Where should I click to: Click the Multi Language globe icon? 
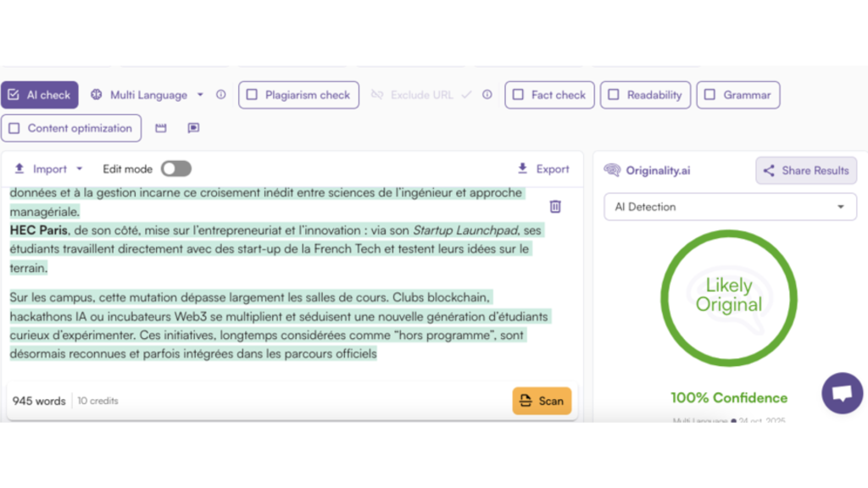[x=97, y=95]
